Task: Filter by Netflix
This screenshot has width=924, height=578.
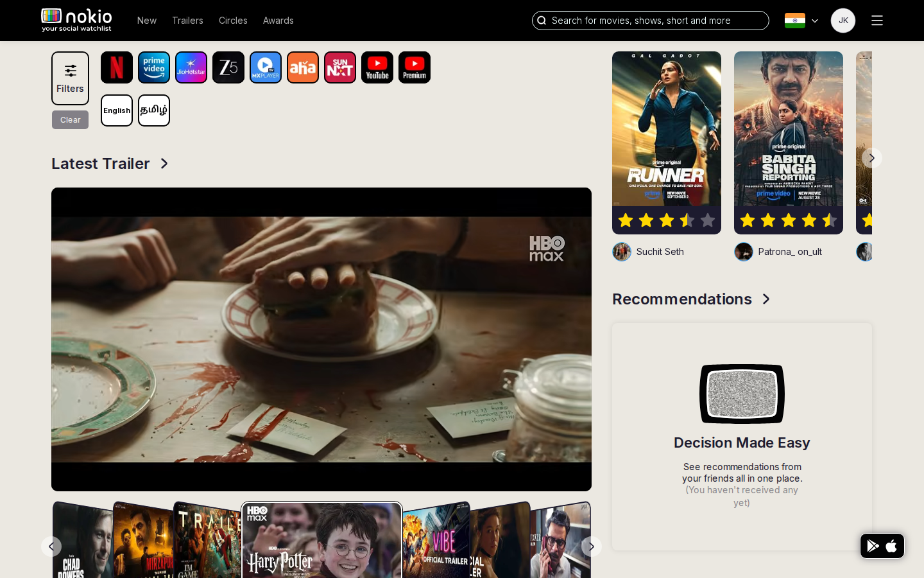Action: coord(117,67)
